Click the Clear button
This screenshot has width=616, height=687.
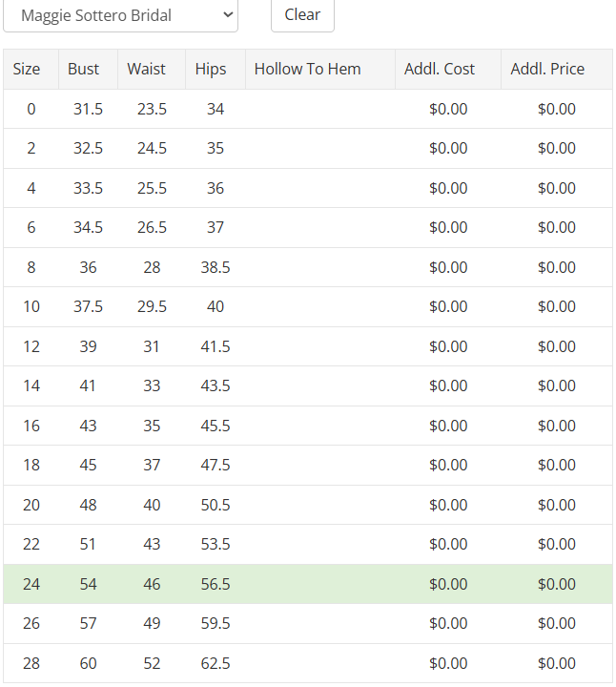[302, 15]
